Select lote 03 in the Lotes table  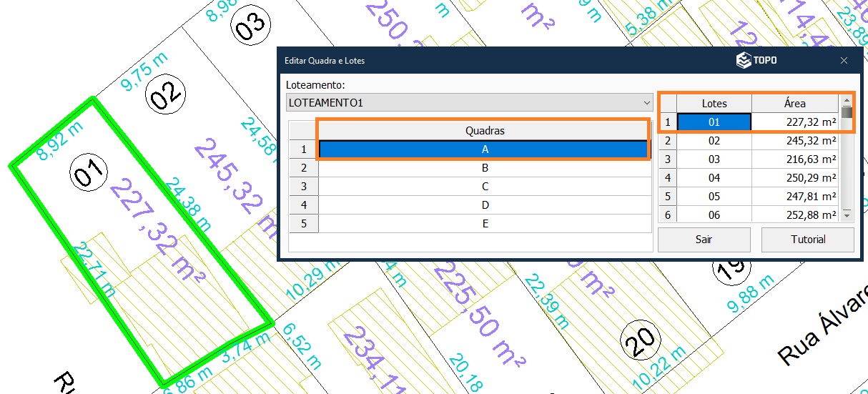[714, 159]
